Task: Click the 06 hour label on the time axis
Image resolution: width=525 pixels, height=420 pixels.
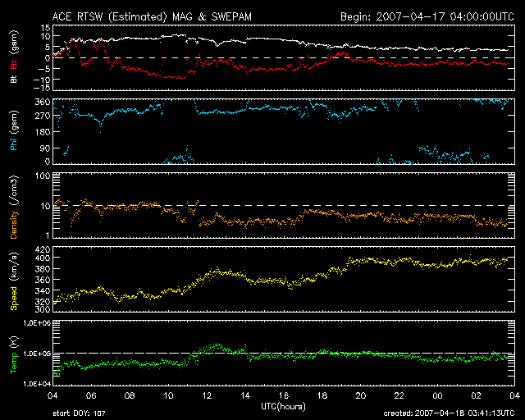Action: click(x=91, y=396)
